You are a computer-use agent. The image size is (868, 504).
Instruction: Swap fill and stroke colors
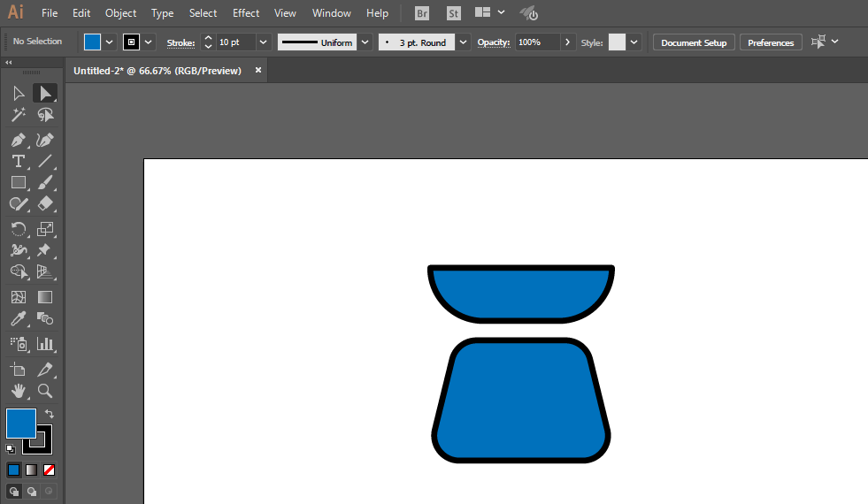[50, 414]
